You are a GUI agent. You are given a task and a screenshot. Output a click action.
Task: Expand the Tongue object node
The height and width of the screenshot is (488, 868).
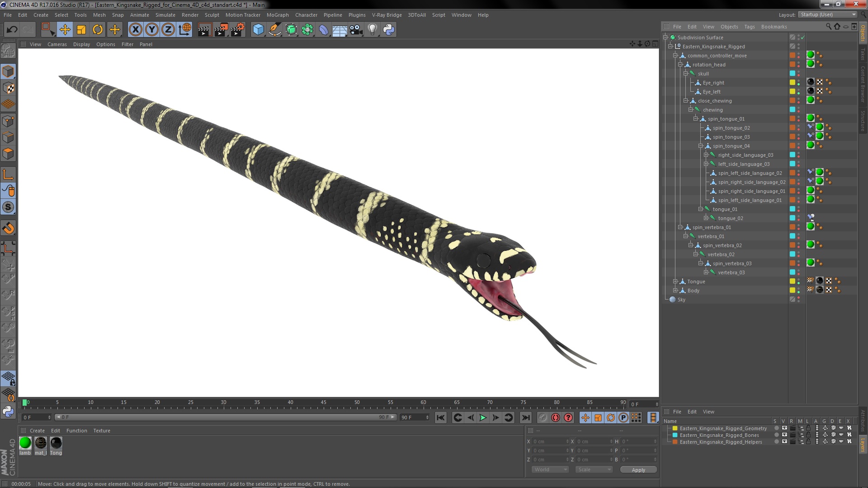(675, 282)
